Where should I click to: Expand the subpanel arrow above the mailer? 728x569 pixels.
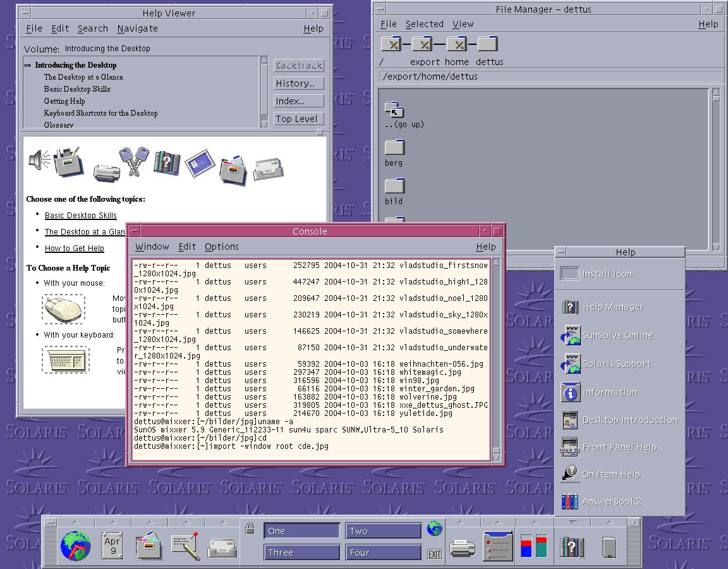pyautogui.click(x=223, y=522)
